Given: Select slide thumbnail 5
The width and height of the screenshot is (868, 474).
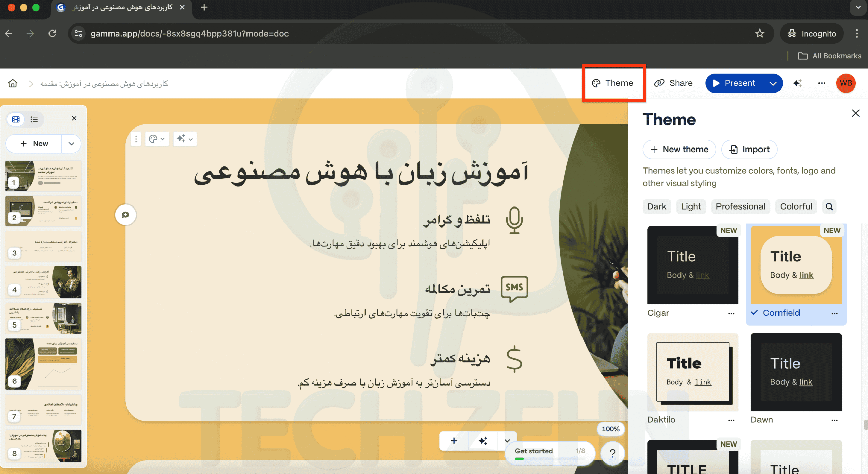Looking at the screenshot, I should 43,318.
